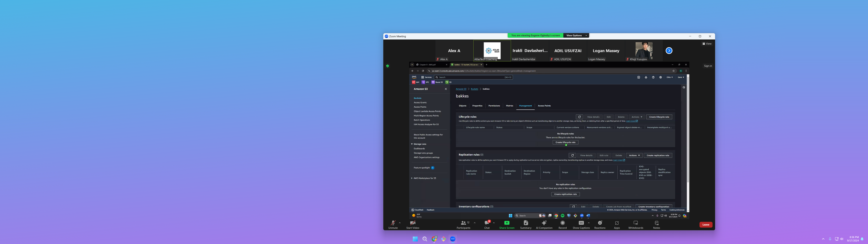Start recording with Record icon
This screenshot has height=244, width=868.
(562, 223)
